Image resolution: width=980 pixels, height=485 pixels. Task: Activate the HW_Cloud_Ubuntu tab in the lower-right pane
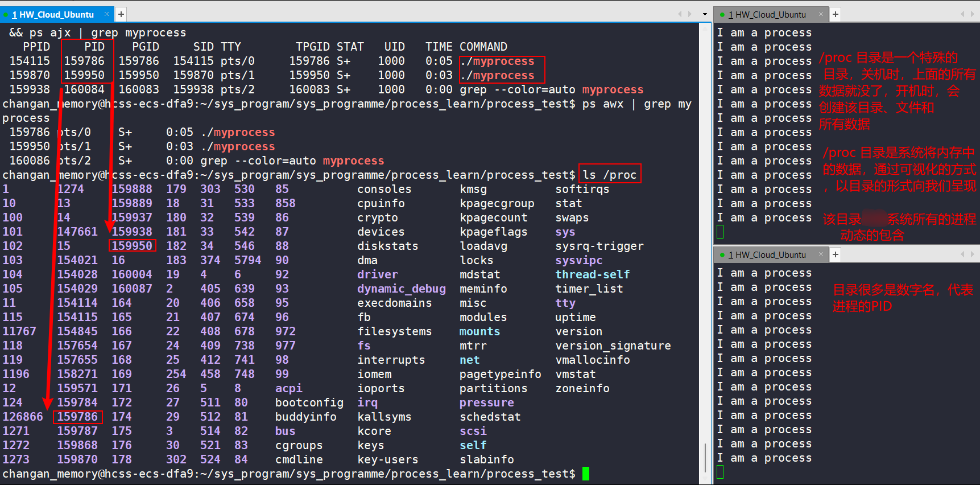tap(770, 254)
